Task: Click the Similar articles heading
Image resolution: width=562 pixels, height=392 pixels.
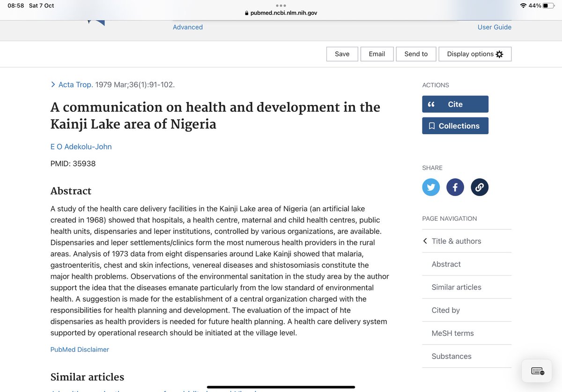Action: pyautogui.click(x=87, y=377)
